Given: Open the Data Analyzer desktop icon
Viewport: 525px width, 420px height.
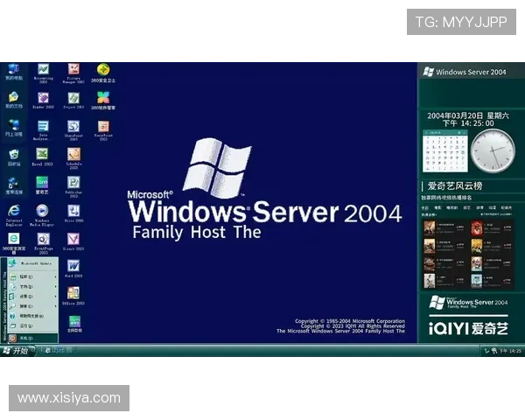Looking at the screenshot, I should (x=43, y=130).
